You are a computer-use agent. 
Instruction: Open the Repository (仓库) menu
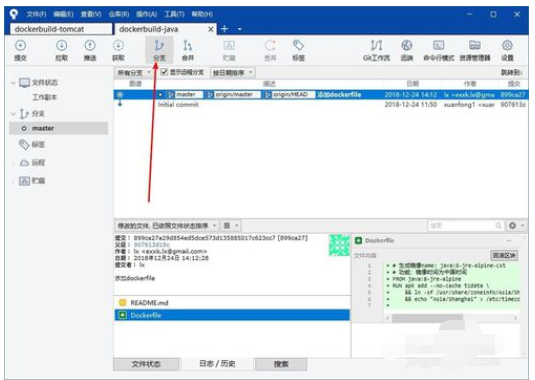[119, 14]
